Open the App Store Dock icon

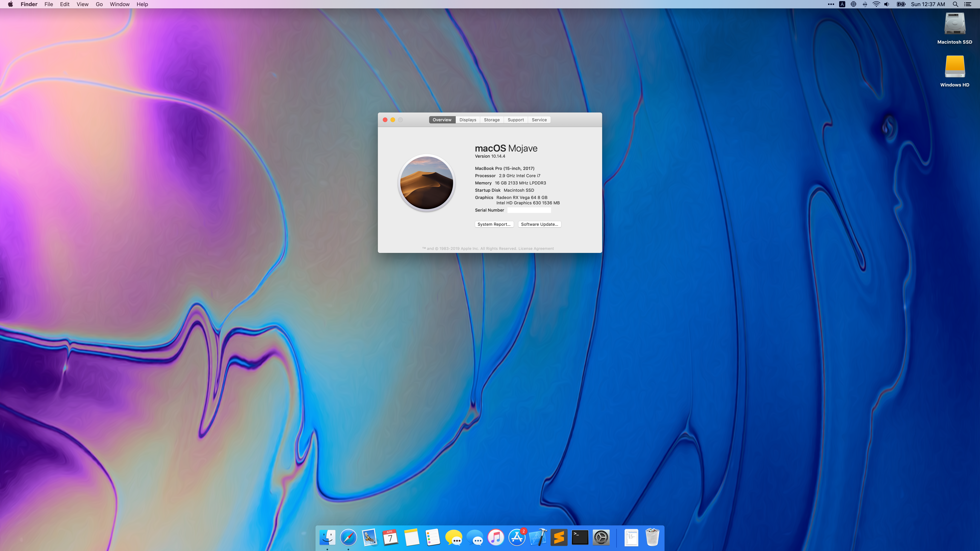coord(517,537)
